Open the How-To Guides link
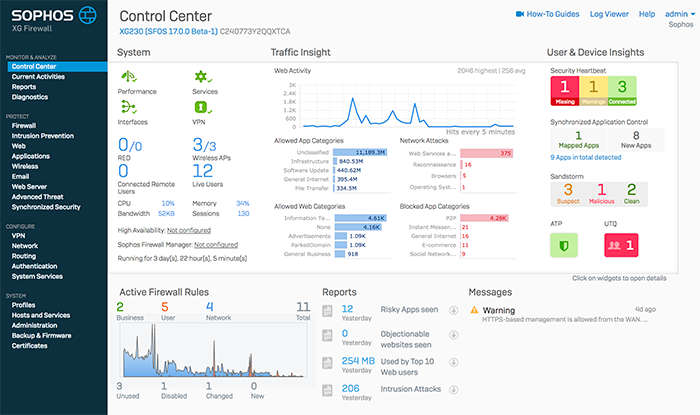This screenshot has width=700, height=415. point(553,14)
